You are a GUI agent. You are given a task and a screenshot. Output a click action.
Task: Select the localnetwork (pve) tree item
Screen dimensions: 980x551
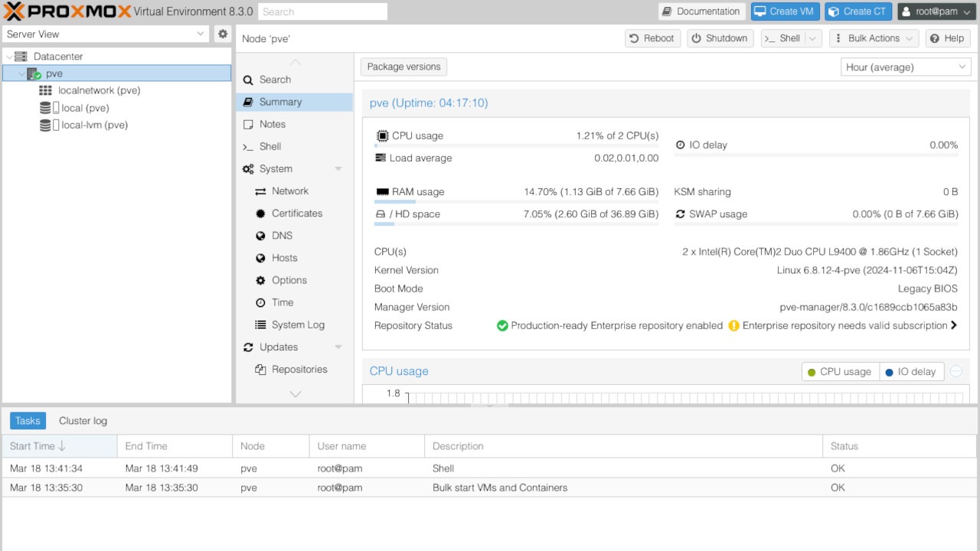pyautogui.click(x=116, y=90)
